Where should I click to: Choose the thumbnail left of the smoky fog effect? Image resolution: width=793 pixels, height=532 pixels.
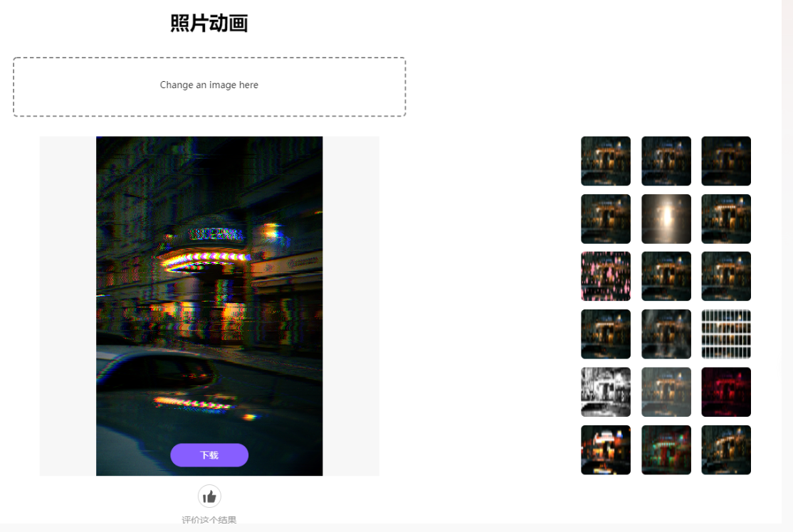click(x=605, y=334)
